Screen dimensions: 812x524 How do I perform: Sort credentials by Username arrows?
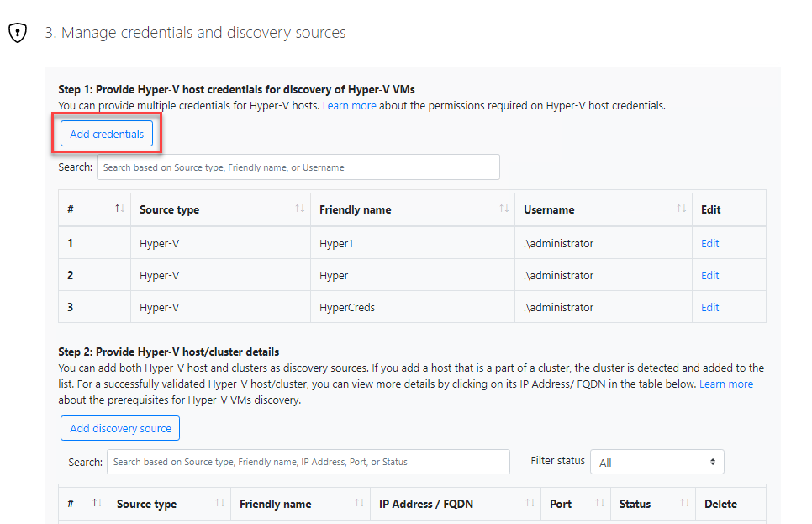tap(682, 209)
